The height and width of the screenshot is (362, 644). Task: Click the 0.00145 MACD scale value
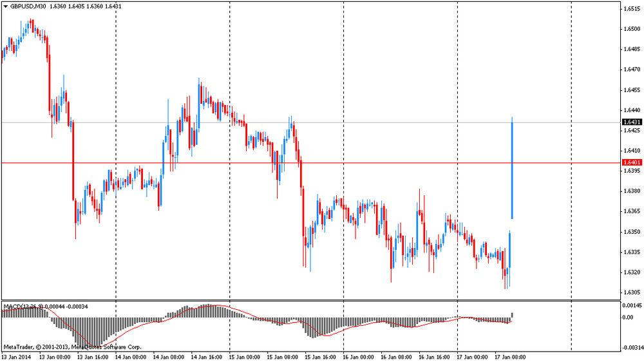pos(632,305)
